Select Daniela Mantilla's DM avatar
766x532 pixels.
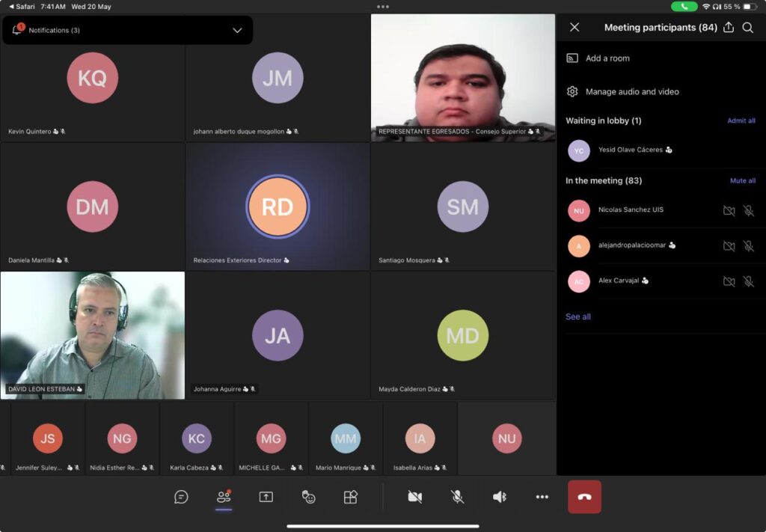[x=92, y=207]
